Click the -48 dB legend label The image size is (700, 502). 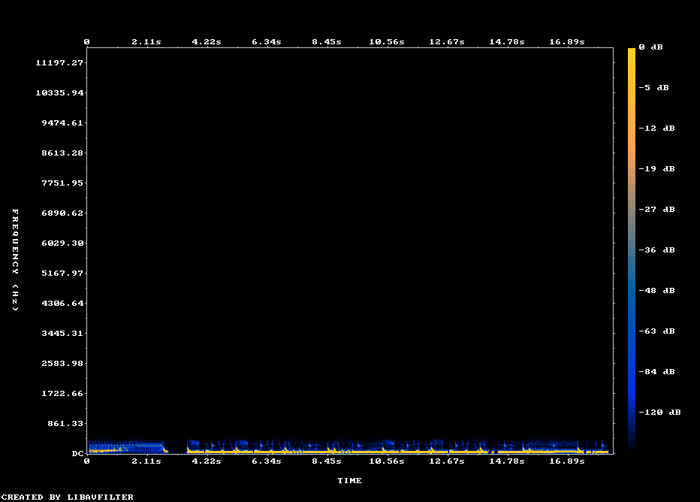pyautogui.click(x=657, y=291)
